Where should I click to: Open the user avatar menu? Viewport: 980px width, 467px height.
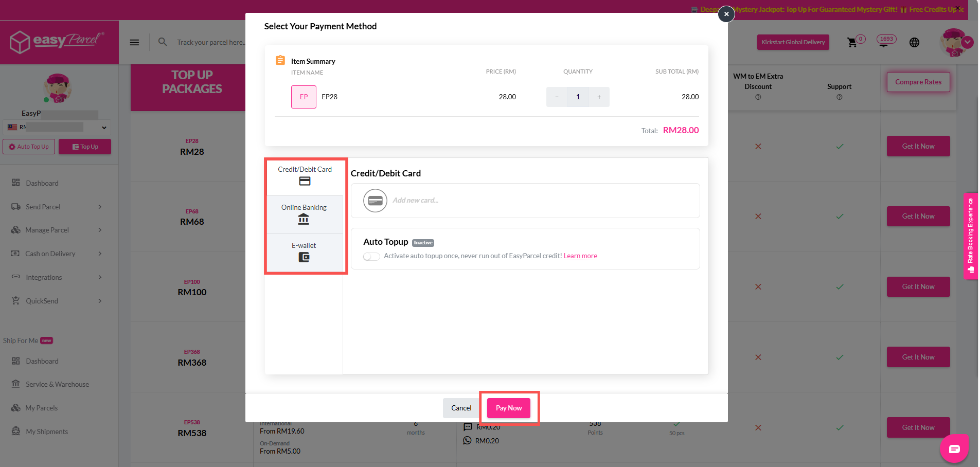pos(956,42)
